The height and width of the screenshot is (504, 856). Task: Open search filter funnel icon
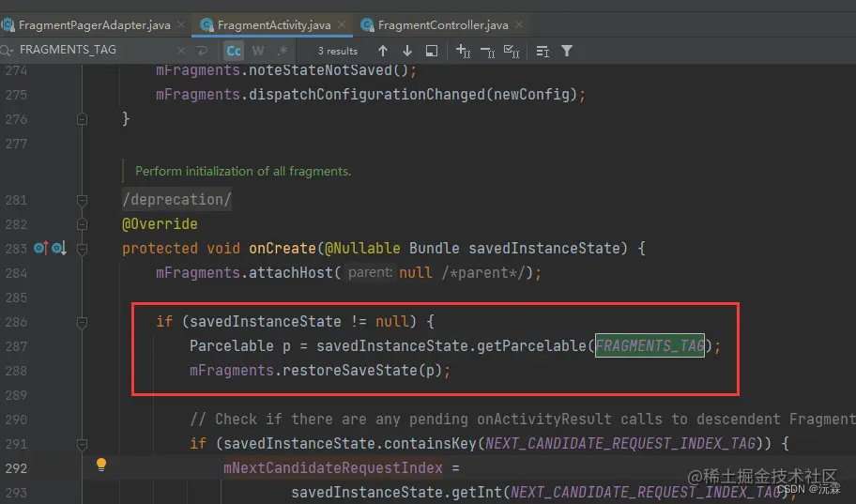[567, 51]
